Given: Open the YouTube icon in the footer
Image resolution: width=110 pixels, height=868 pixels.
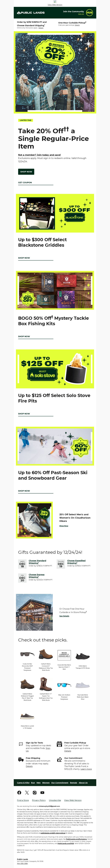Looking at the screenshot, I should [x=42, y=792].
